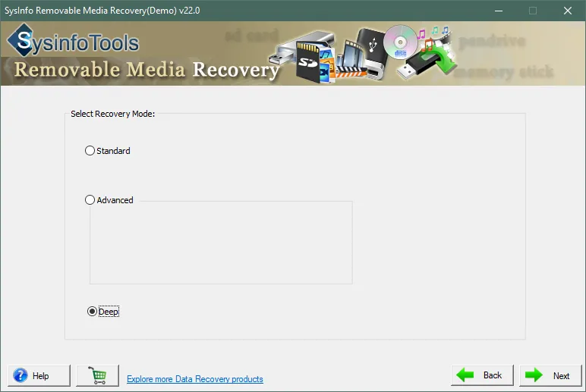The image size is (586, 392).
Task: Proceed with the Next button
Action: (x=550, y=375)
